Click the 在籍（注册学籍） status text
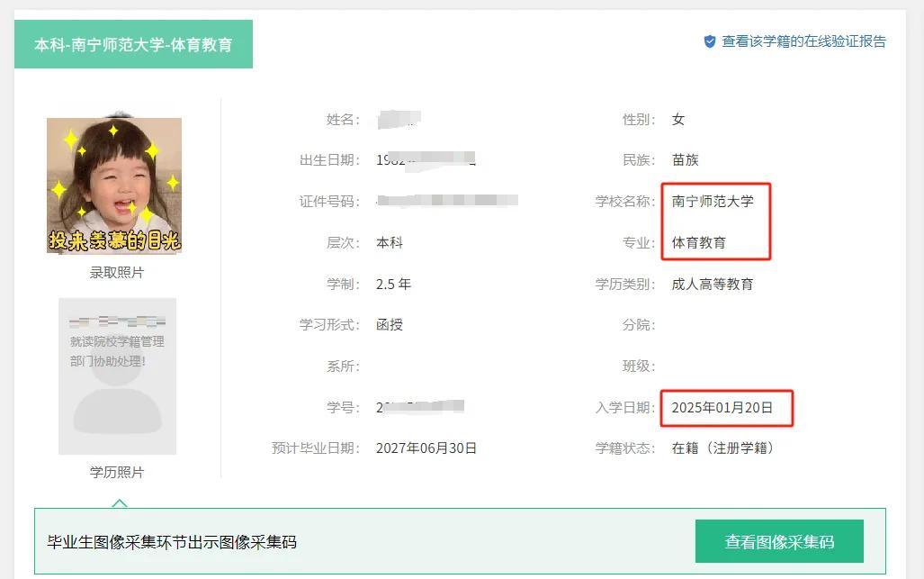This screenshot has width=924, height=579. pos(722,448)
